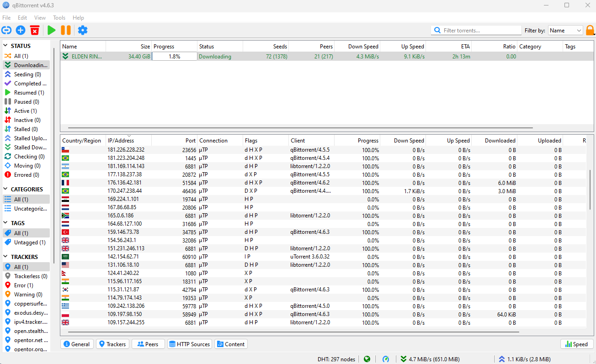Select the Warning (0) tracker filter
This screenshot has height=364, width=596.
tap(26, 295)
